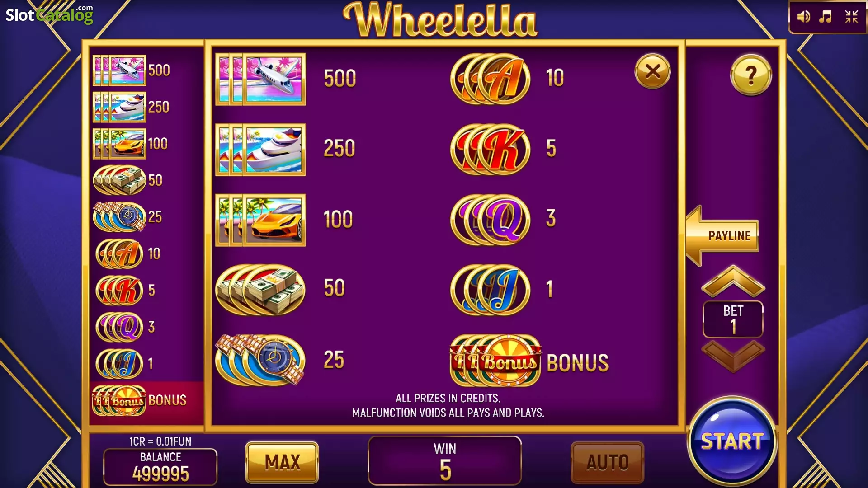Click the PAYLINE arrow button
The width and height of the screenshot is (868, 488).
coord(722,235)
